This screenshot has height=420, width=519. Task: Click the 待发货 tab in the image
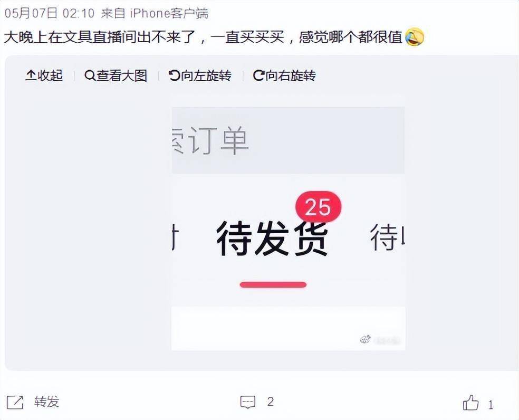pyautogui.click(x=272, y=238)
